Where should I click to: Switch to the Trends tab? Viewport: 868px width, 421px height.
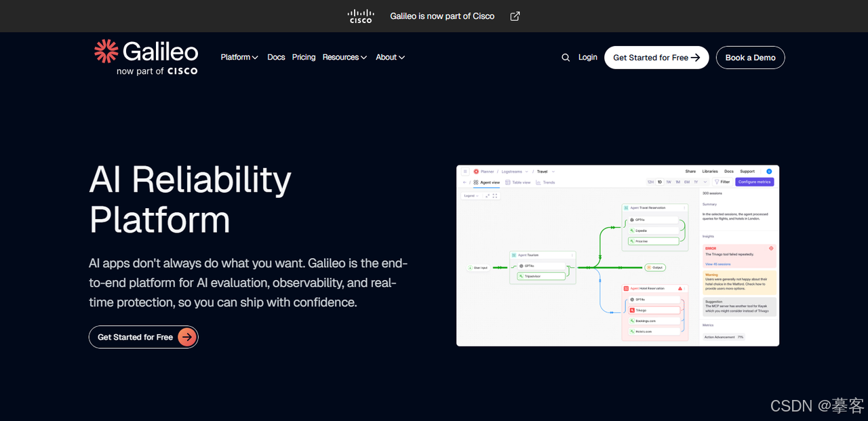545,182
